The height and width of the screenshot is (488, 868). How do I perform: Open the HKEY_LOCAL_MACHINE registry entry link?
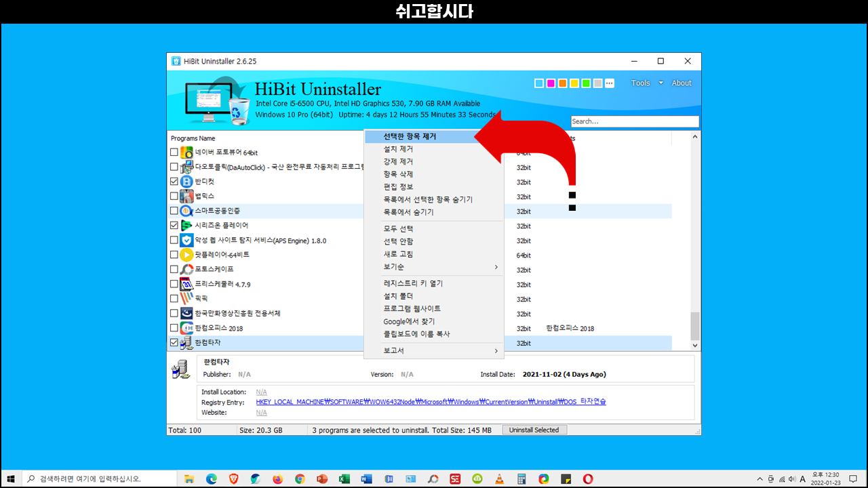[431, 402]
